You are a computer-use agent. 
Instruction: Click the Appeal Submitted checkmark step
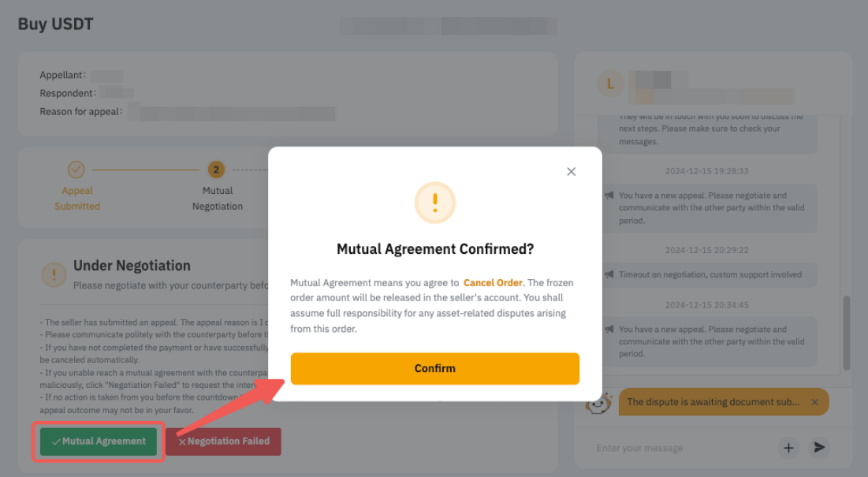pos(76,170)
